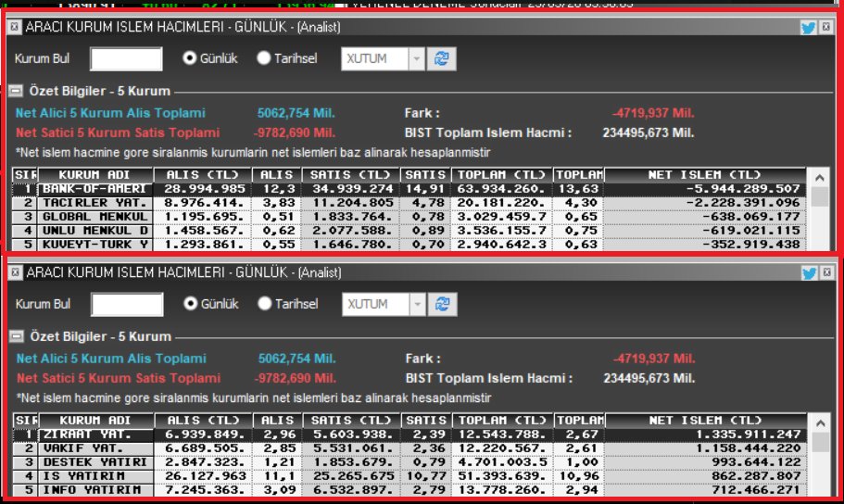
Task: Click the SATIS value 34.939.274
Action: [353, 189]
